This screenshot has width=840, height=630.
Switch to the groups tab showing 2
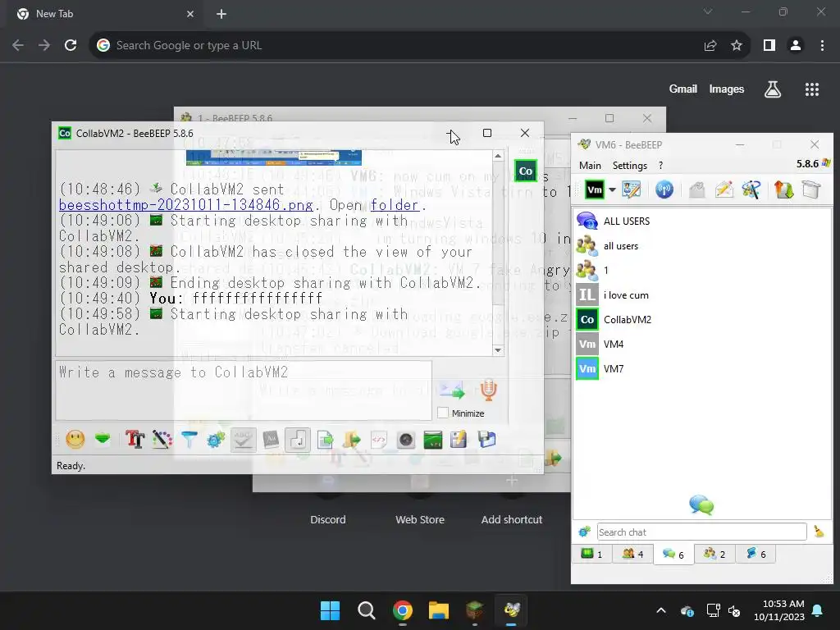[714, 554]
